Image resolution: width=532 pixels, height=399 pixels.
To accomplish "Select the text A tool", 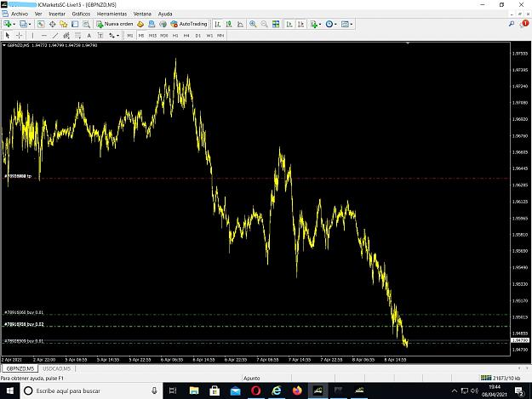I will click(x=89, y=35).
